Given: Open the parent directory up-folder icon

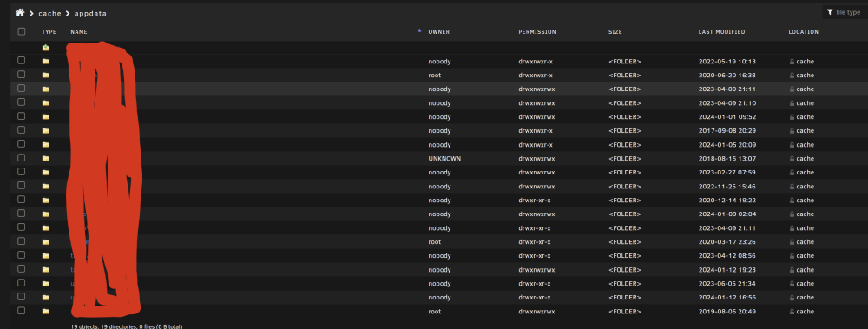Looking at the screenshot, I should [45, 48].
